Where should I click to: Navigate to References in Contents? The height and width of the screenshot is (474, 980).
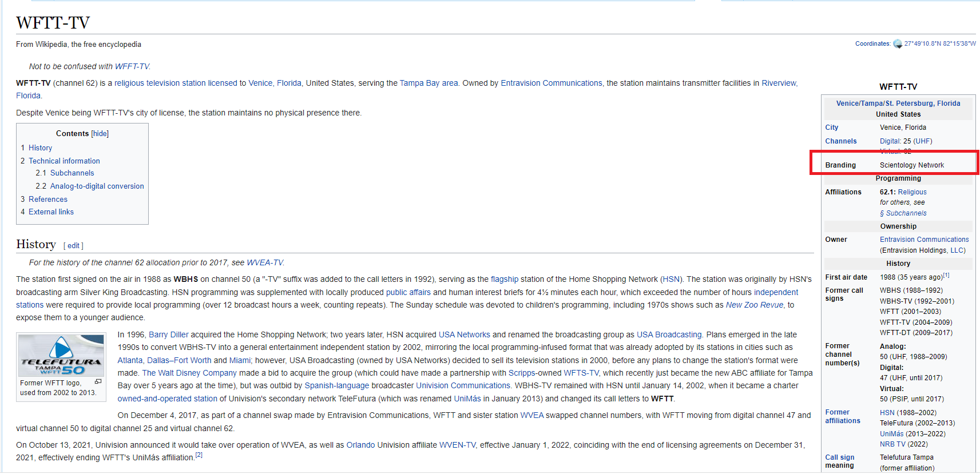coord(48,200)
